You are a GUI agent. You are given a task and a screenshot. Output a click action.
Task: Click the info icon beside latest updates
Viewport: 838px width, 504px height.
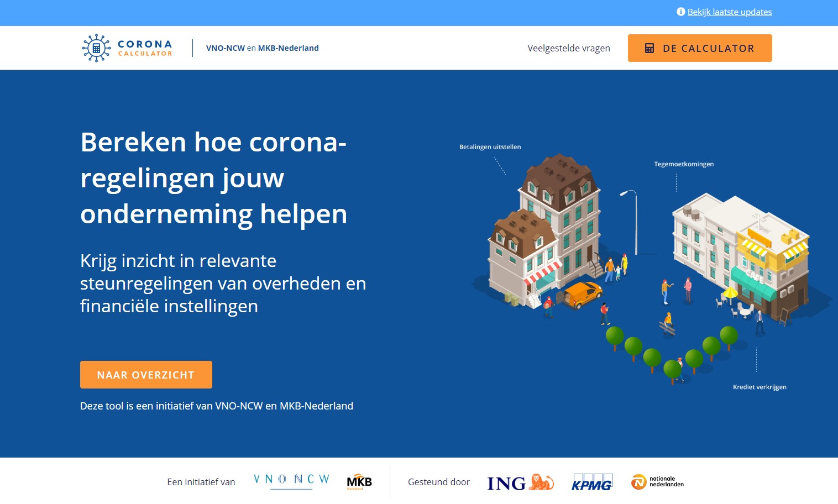(x=681, y=11)
